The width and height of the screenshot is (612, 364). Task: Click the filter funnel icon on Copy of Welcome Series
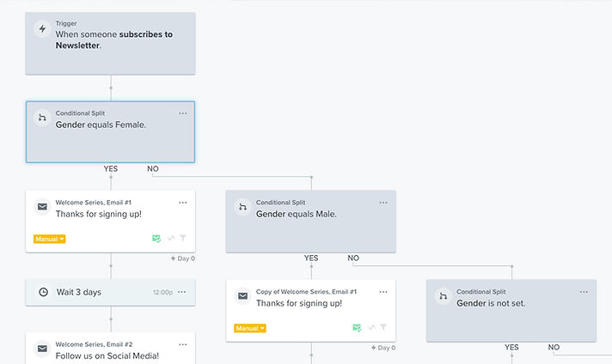tap(383, 327)
